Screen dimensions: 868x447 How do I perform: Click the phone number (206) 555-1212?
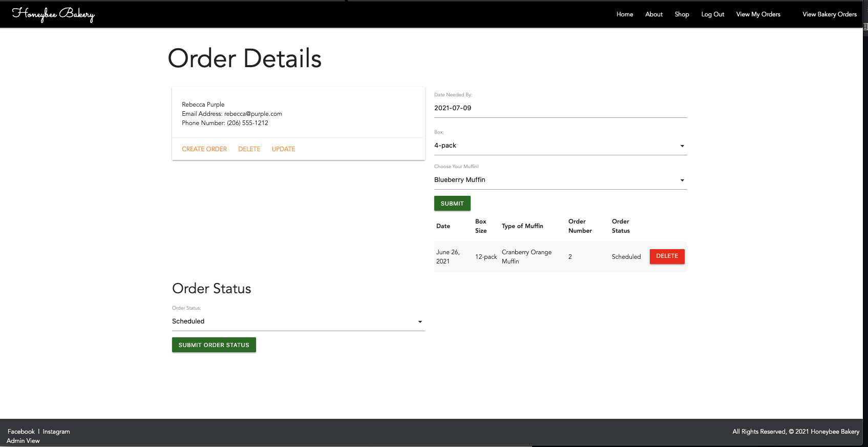point(247,123)
